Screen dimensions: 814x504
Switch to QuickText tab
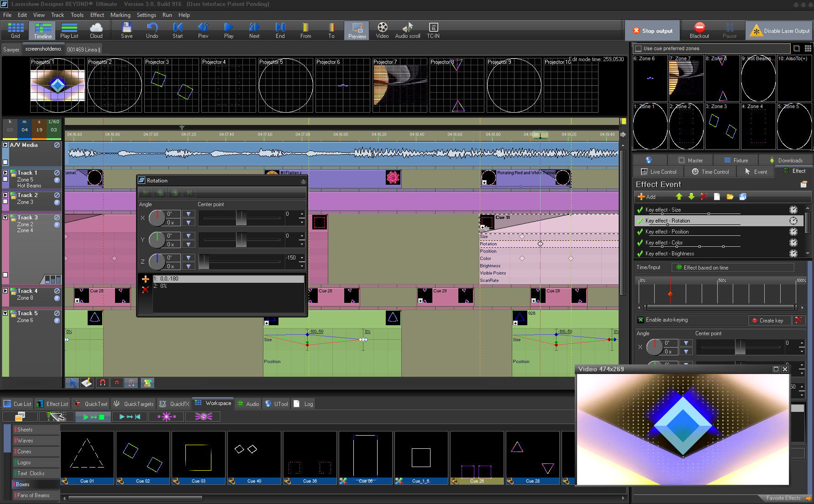[91, 404]
